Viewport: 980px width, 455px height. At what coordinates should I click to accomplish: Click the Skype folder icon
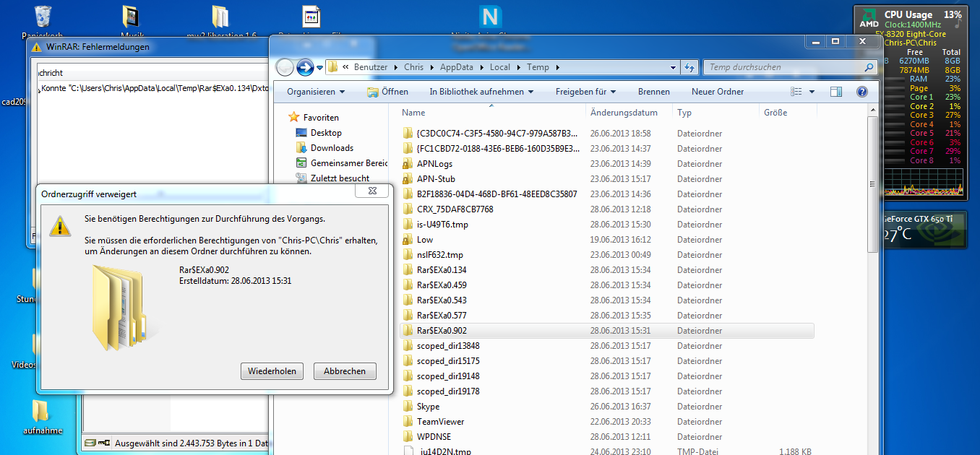pos(408,407)
